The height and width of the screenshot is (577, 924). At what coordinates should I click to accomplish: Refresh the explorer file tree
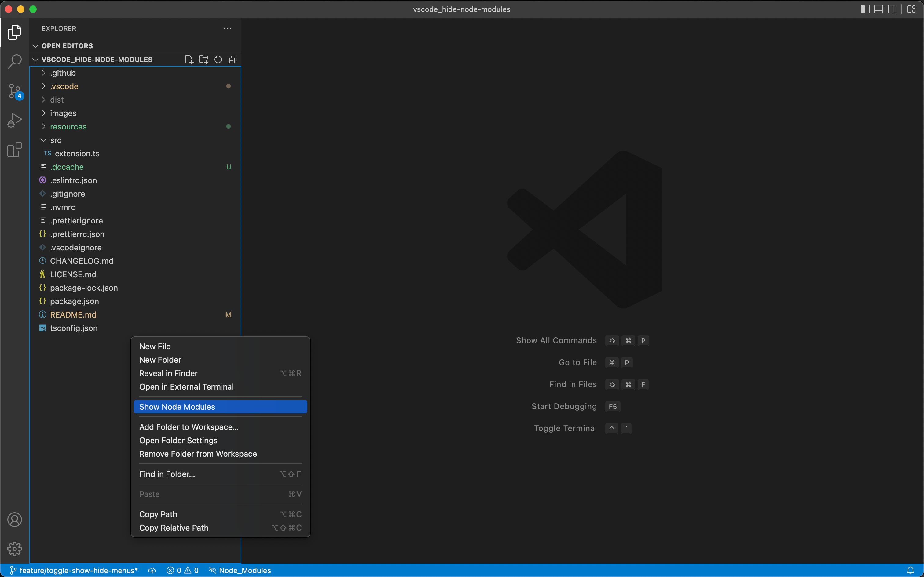point(218,60)
